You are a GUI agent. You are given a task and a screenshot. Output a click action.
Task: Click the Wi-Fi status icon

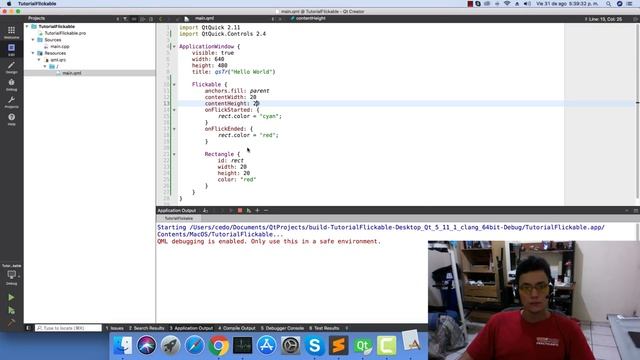point(507,4)
